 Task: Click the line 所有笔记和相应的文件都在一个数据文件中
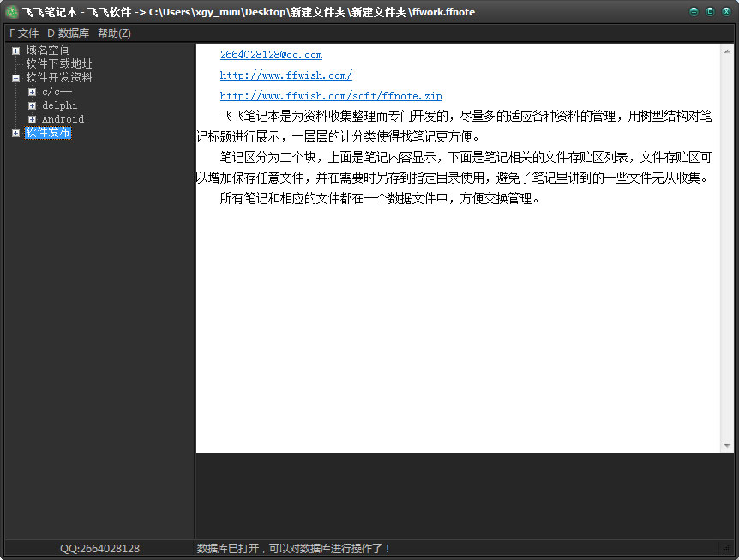[x=380, y=198]
